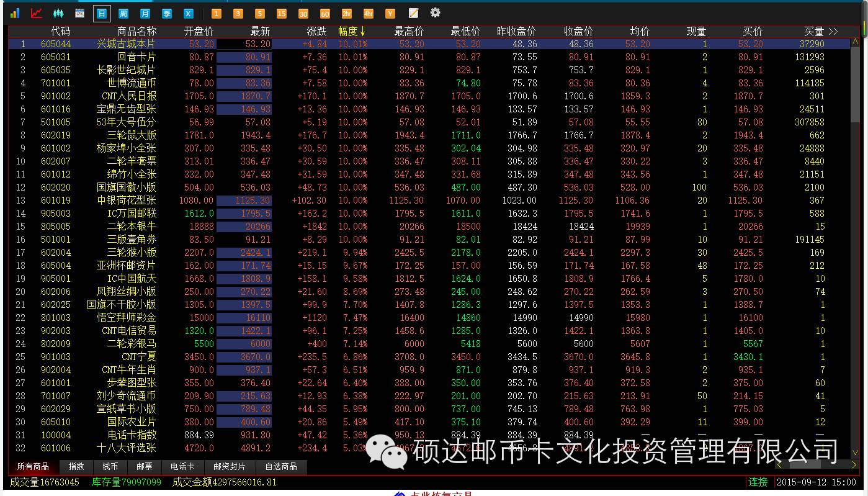
Task: Choose the 5-minute interval button
Action: (x=259, y=13)
